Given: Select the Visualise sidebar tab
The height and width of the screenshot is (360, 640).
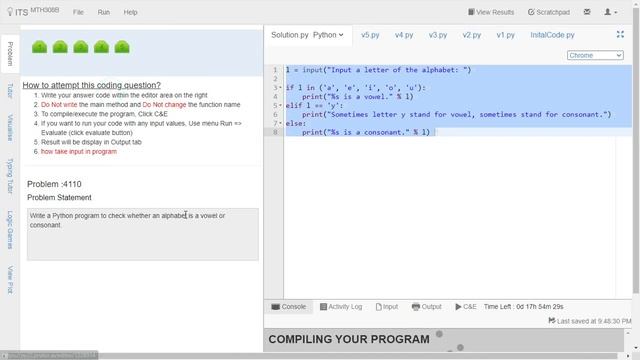Looking at the screenshot, I should 10,128.
